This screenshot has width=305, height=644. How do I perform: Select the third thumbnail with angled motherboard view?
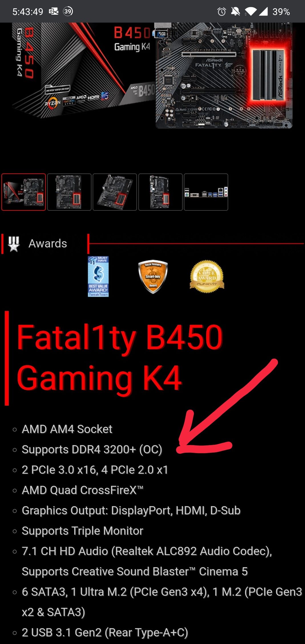[x=115, y=192]
